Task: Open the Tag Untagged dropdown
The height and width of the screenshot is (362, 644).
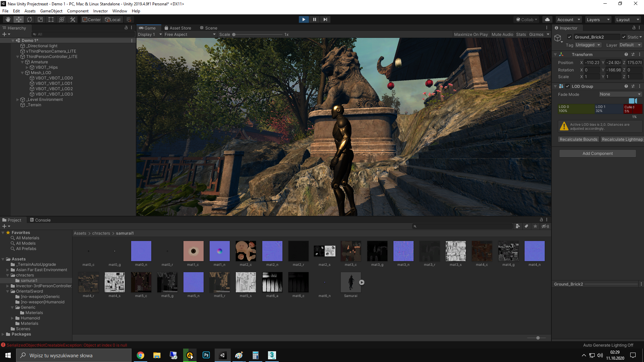Action: click(588, 45)
